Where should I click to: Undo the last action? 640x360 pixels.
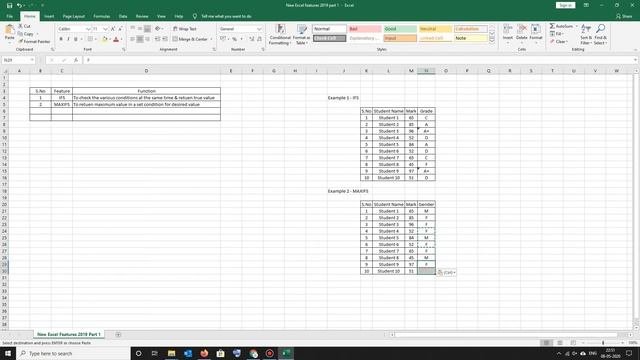[x=19, y=5]
